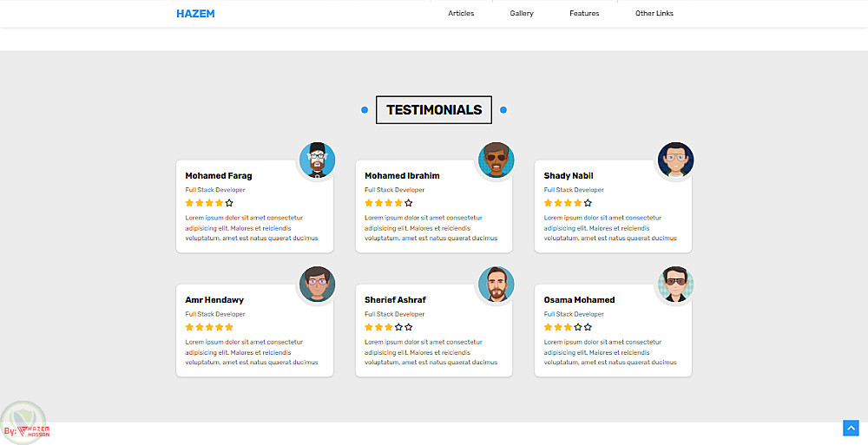Click Amr Hendawy's avatar image
Screen dimensions: 868x445
[x=318, y=285]
